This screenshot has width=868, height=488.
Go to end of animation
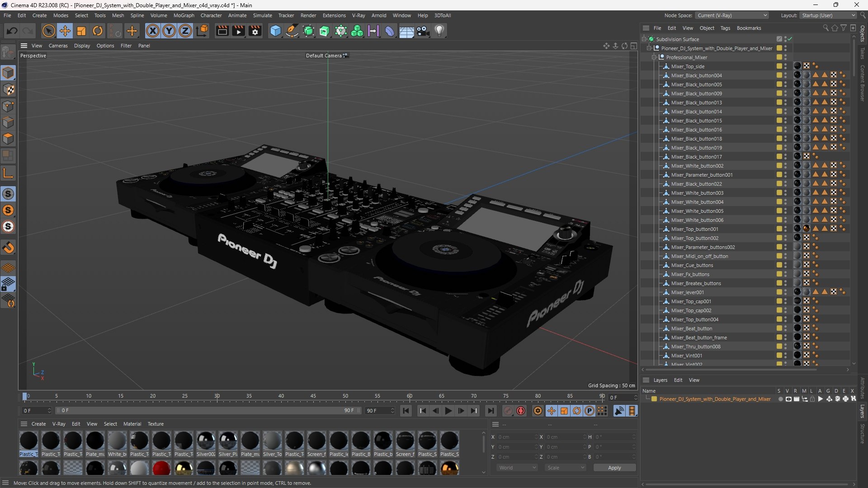[x=491, y=411]
